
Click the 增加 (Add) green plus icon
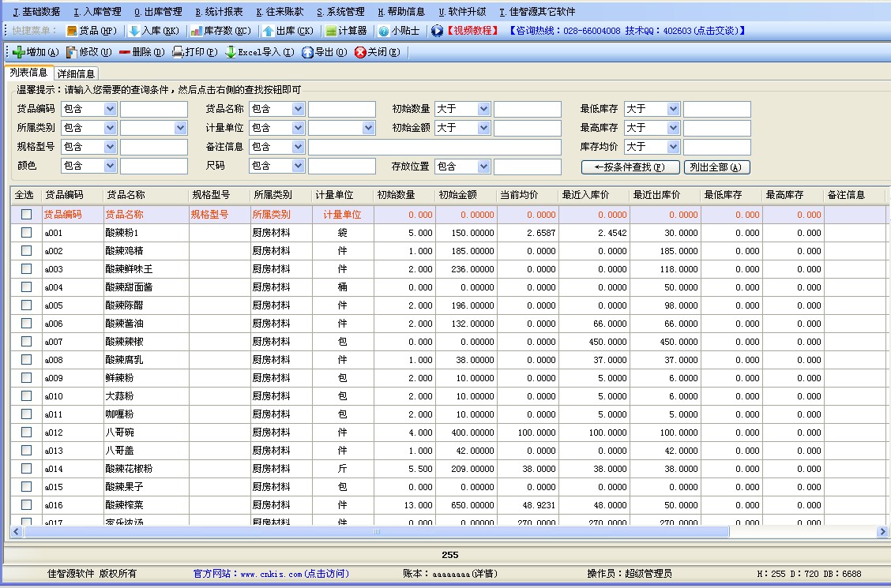(19, 52)
